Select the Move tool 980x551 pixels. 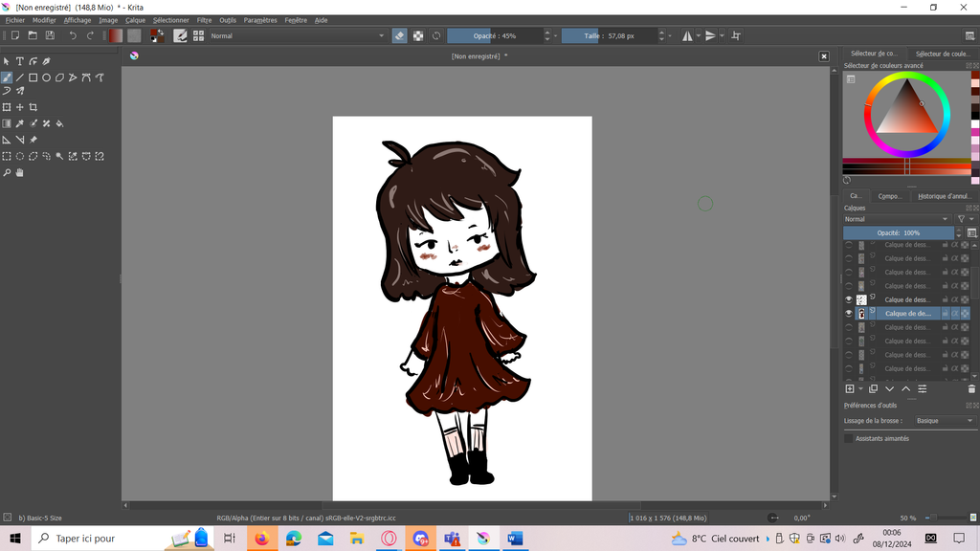click(19, 107)
